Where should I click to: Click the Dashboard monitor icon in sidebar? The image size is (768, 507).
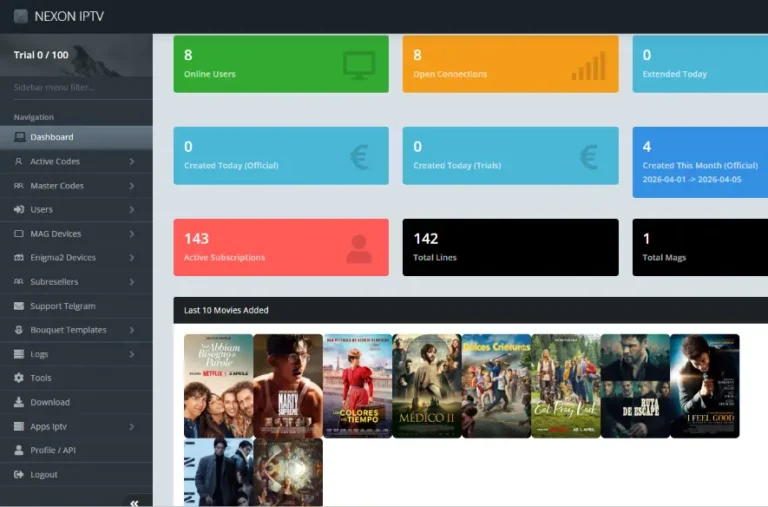(x=19, y=137)
